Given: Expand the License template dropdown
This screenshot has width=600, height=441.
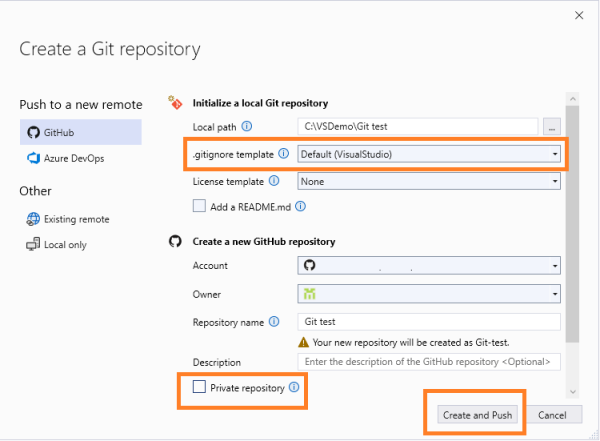Looking at the screenshot, I should (429, 181).
